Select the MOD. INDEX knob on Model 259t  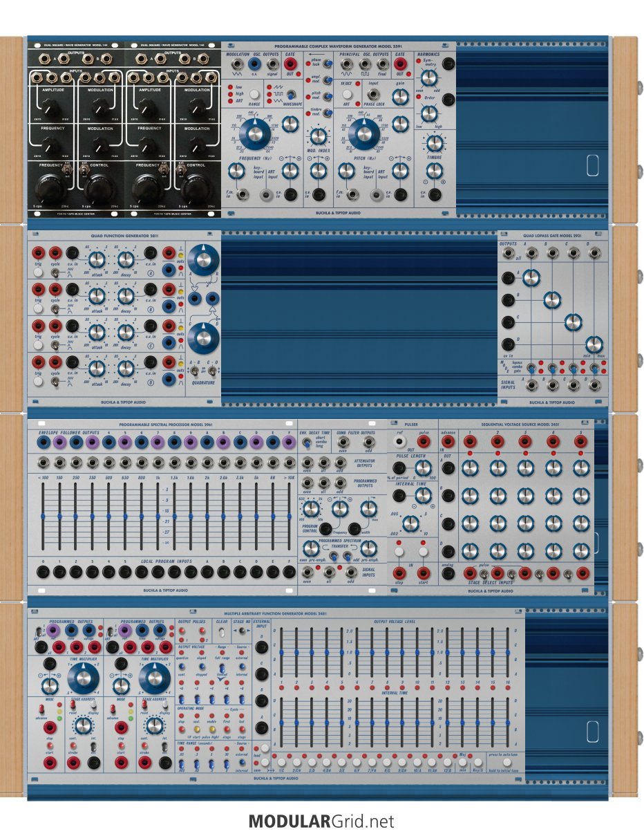click(318, 136)
